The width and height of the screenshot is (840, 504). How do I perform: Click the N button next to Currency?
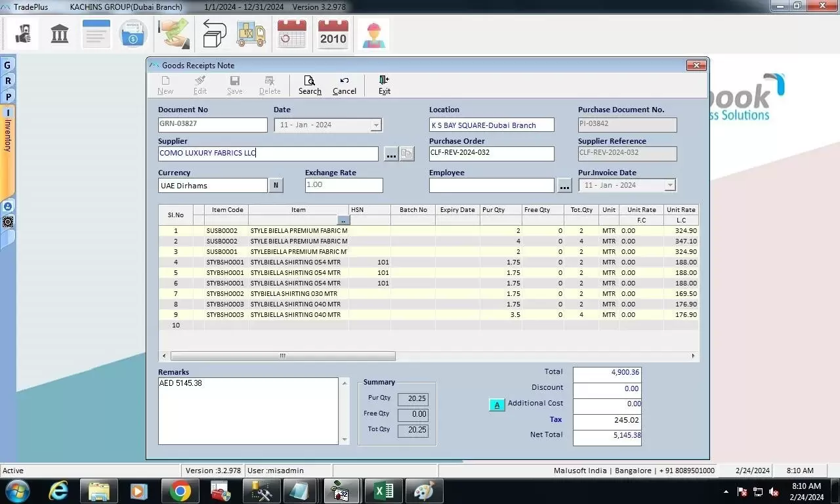[276, 185]
